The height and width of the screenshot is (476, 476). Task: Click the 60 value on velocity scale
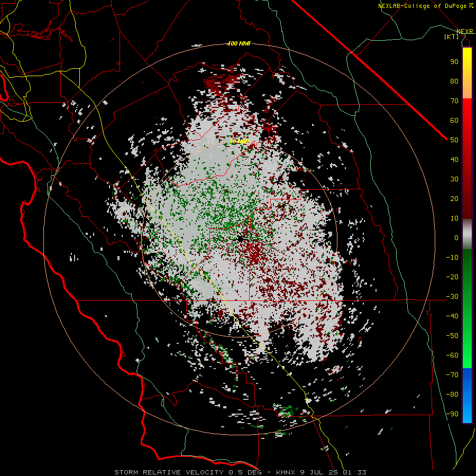pos(454,121)
